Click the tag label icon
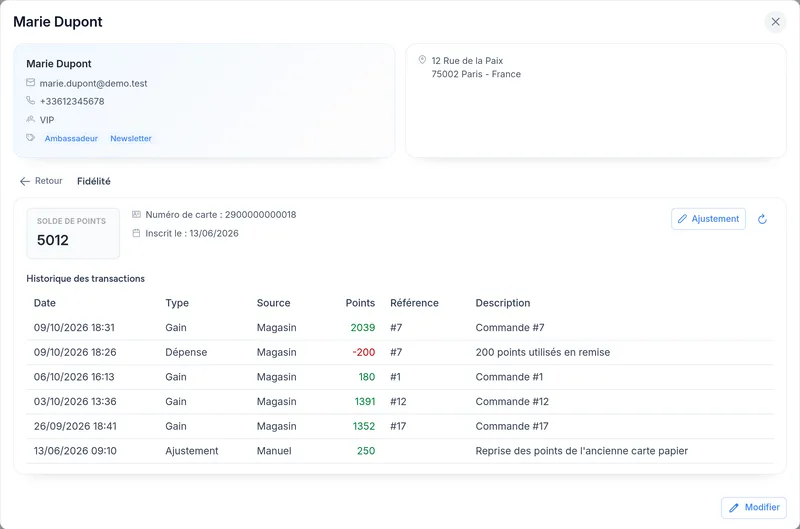Viewport: 800px width, 529px height. (31, 138)
